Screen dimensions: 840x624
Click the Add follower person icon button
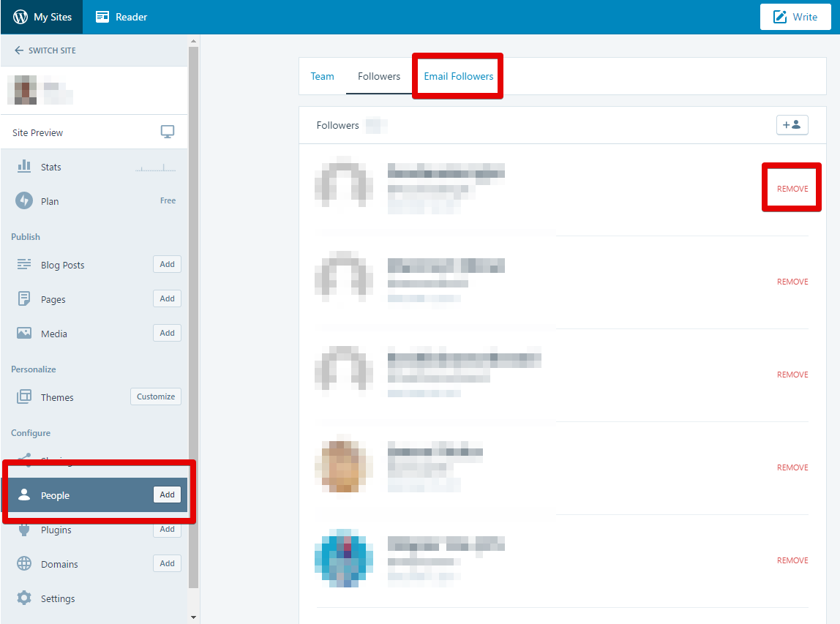[x=792, y=125]
